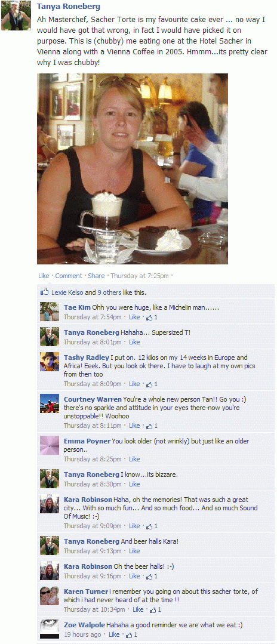Open Lexie Kelso's profile link

point(67,292)
